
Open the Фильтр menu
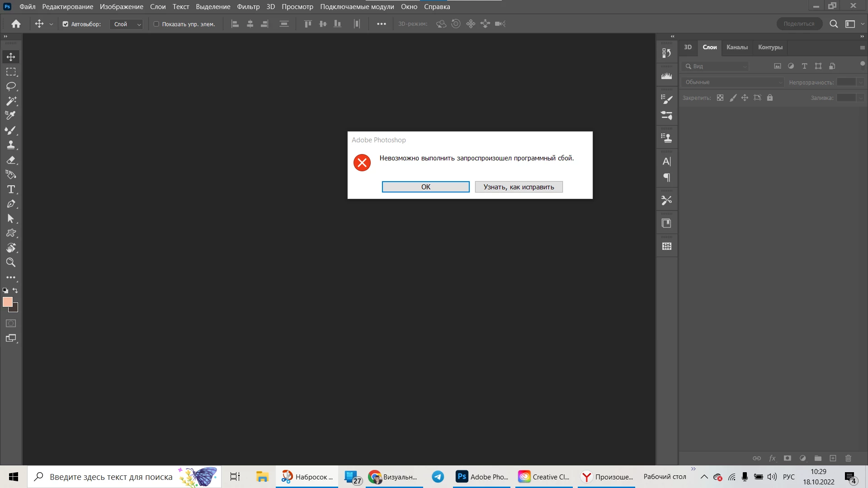click(x=248, y=7)
